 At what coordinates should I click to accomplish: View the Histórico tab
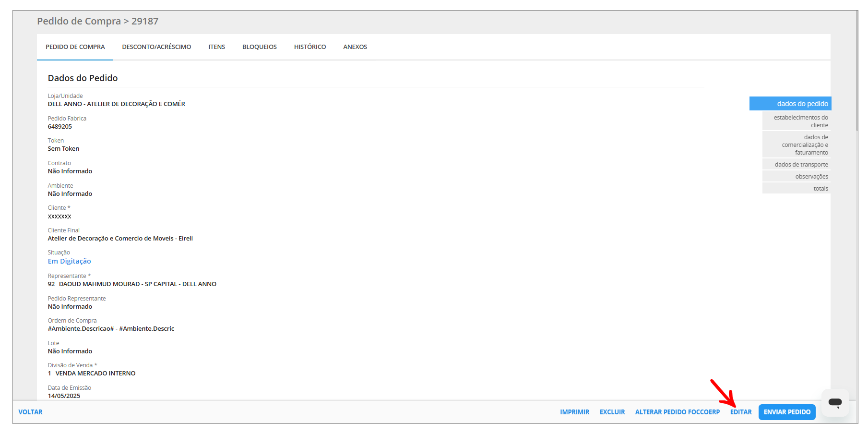[310, 47]
